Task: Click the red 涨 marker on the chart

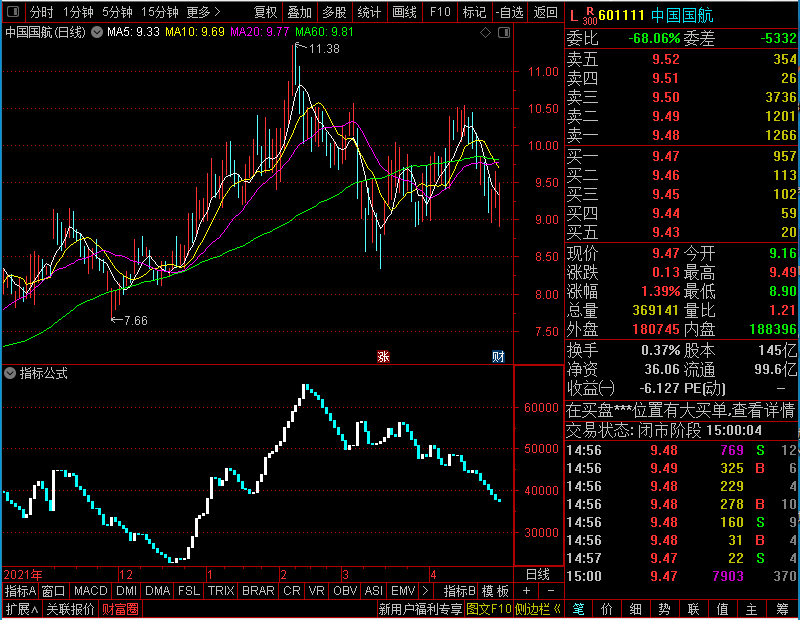Action: point(383,357)
